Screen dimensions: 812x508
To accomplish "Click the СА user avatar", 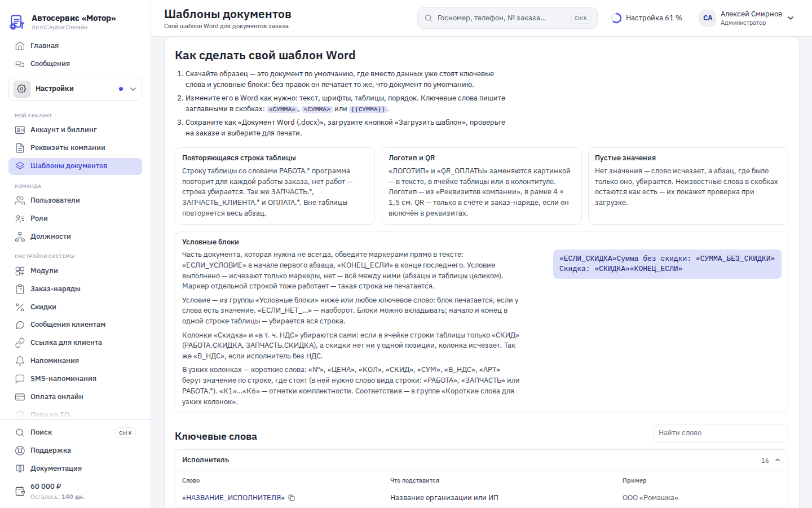I will pos(708,18).
